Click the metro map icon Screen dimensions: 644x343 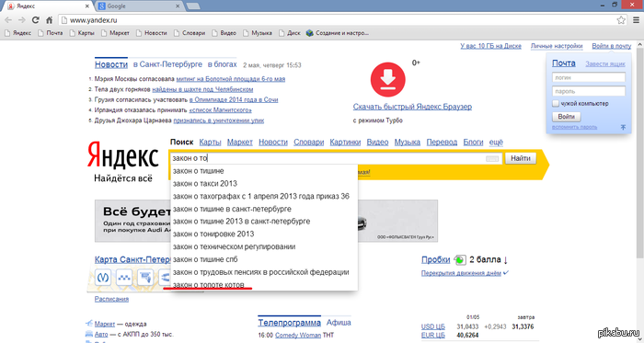103,278
